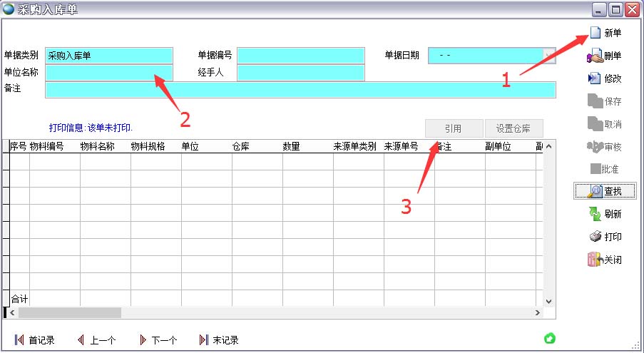This screenshot has height=353, width=644.
Task: Click the 单位名称 input field
Action: (109, 73)
